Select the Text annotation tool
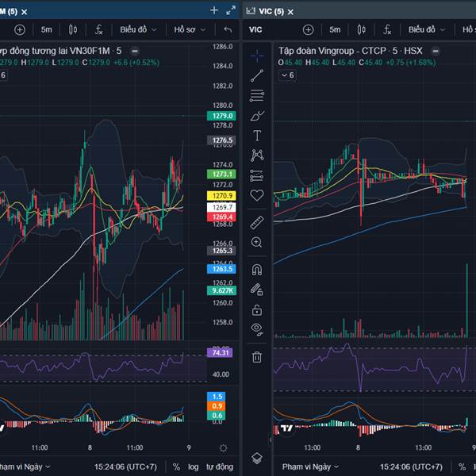 257,136
